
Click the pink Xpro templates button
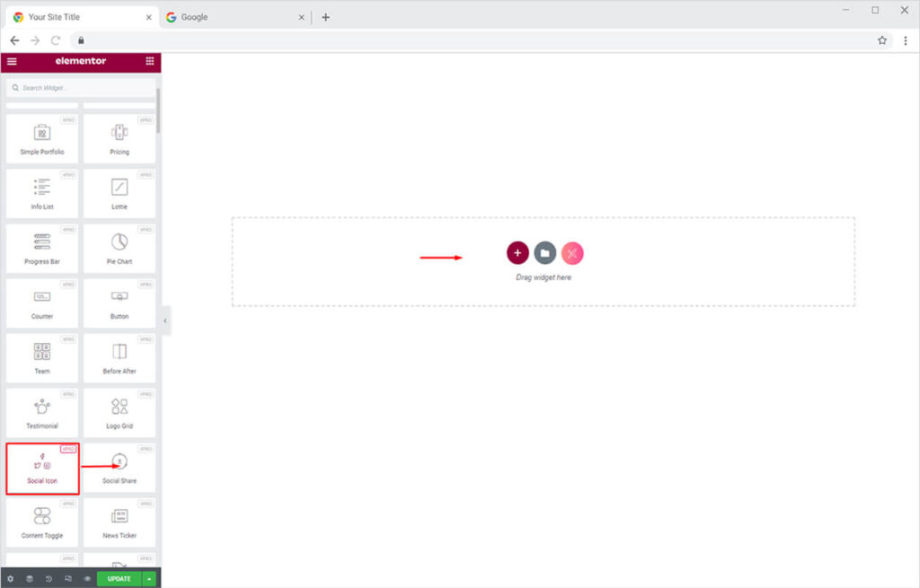[x=572, y=253]
